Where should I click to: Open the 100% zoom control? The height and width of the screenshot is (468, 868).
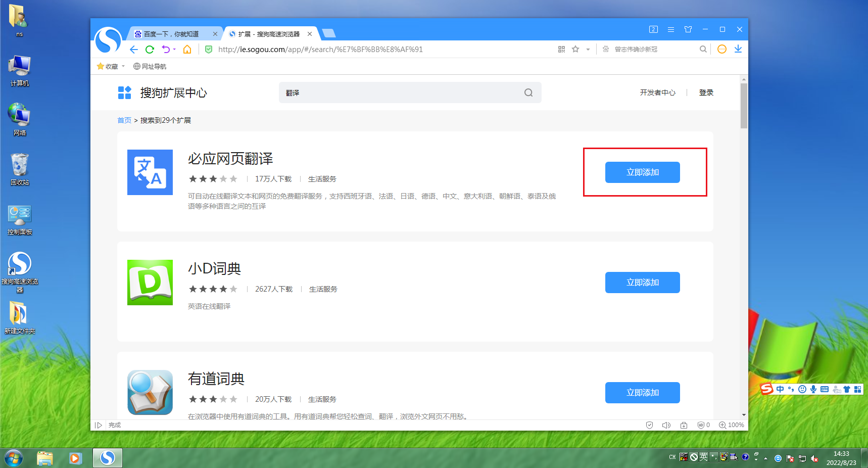pyautogui.click(x=732, y=425)
